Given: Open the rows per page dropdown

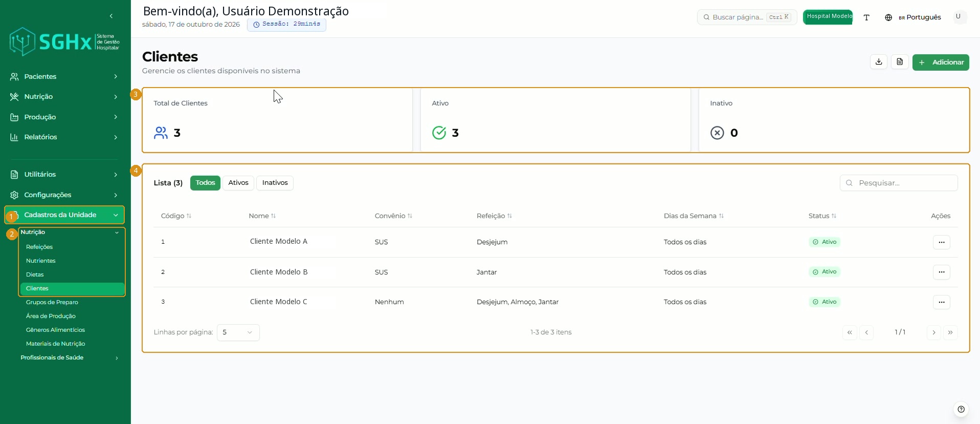Looking at the screenshot, I should (238, 332).
